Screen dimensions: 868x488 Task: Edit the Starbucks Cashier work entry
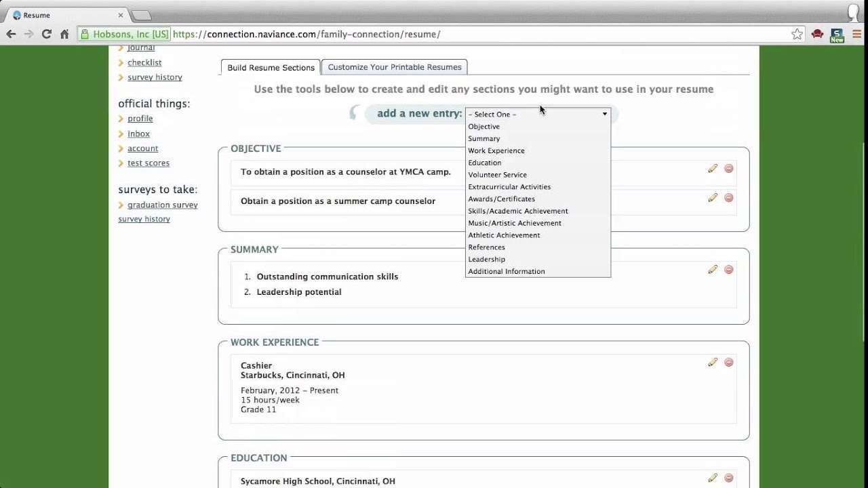coord(713,362)
